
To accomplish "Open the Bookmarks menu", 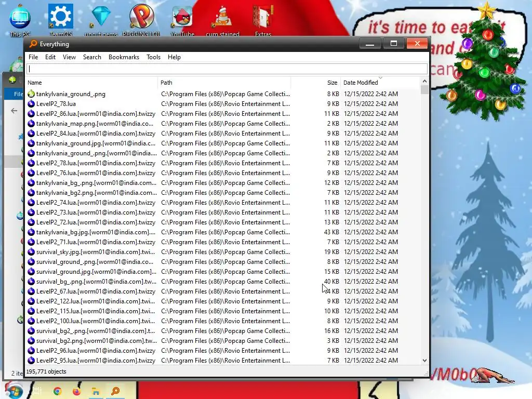I will 124,57.
